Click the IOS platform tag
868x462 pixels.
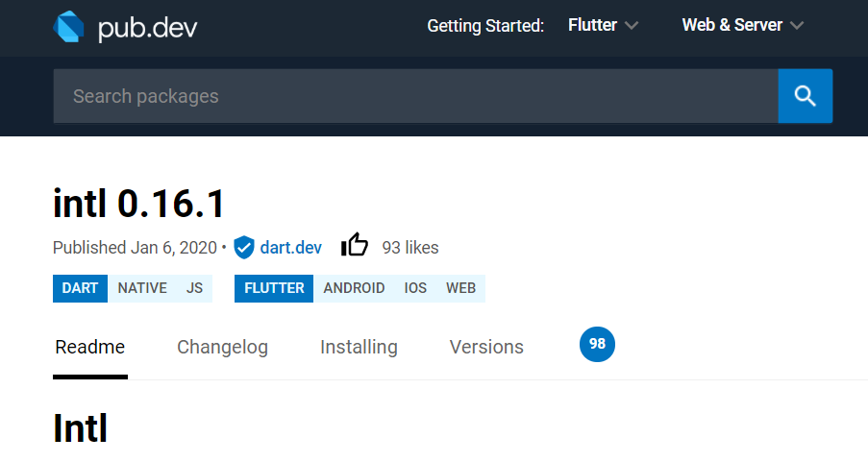pyautogui.click(x=415, y=288)
